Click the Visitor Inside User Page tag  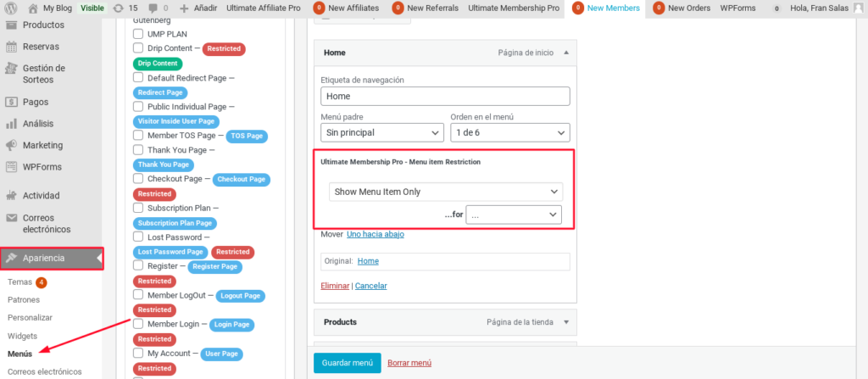click(x=176, y=121)
